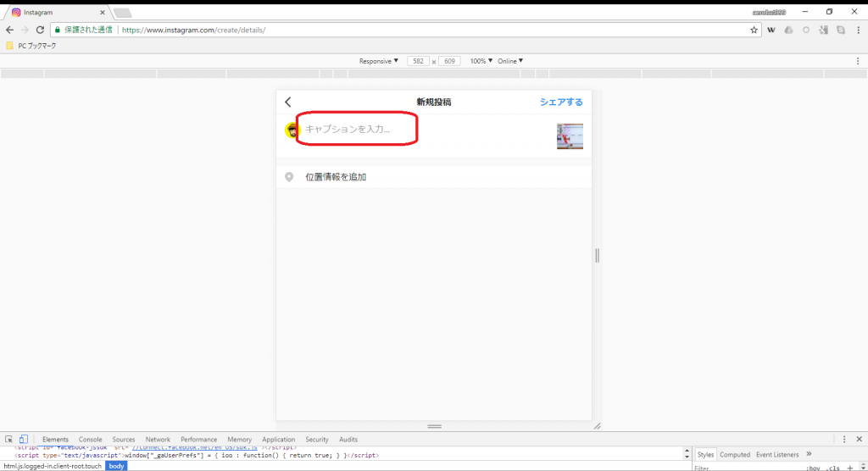Switch to the Console tab in DevTools
This screenshot has width=868, height=471.
pyautogui.click(x=90, y=440)
